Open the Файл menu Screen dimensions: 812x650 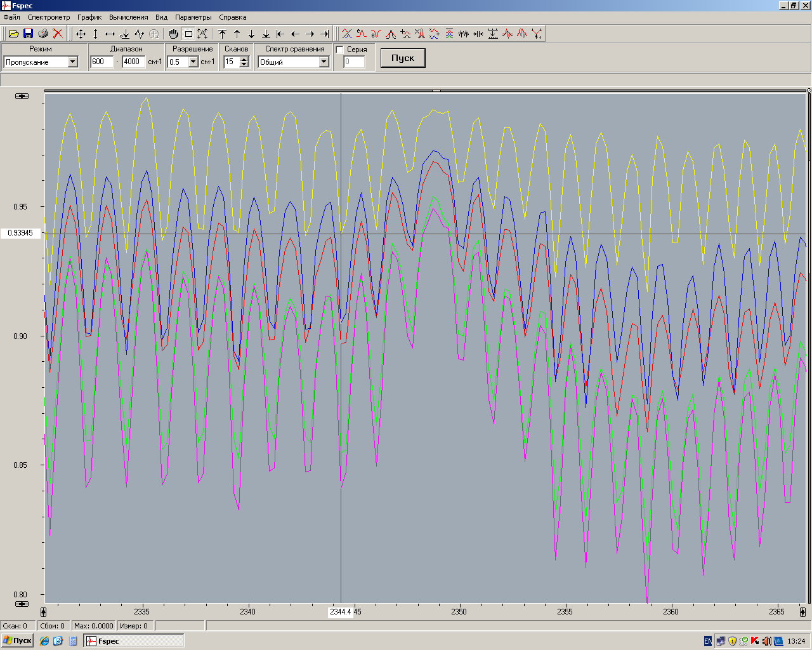tap(11, 17)
